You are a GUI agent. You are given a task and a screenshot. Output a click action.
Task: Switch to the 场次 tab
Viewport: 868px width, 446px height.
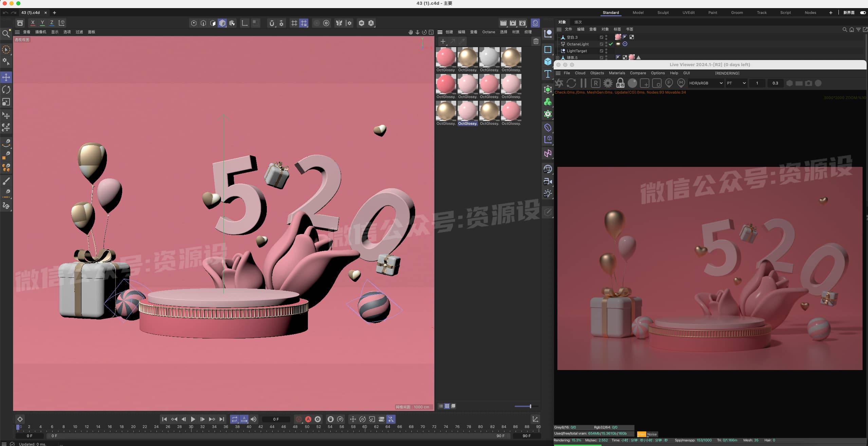(578, 22)
